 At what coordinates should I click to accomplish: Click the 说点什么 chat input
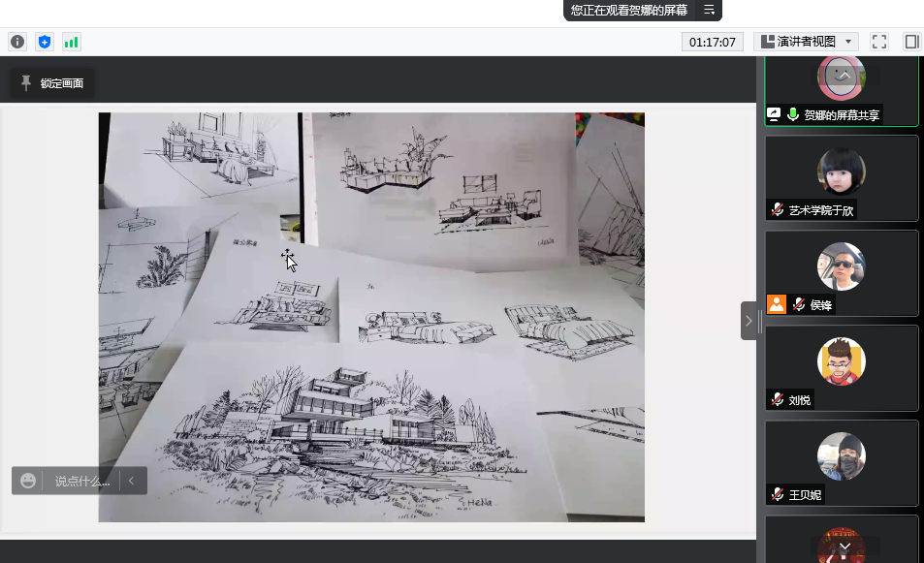82,482
